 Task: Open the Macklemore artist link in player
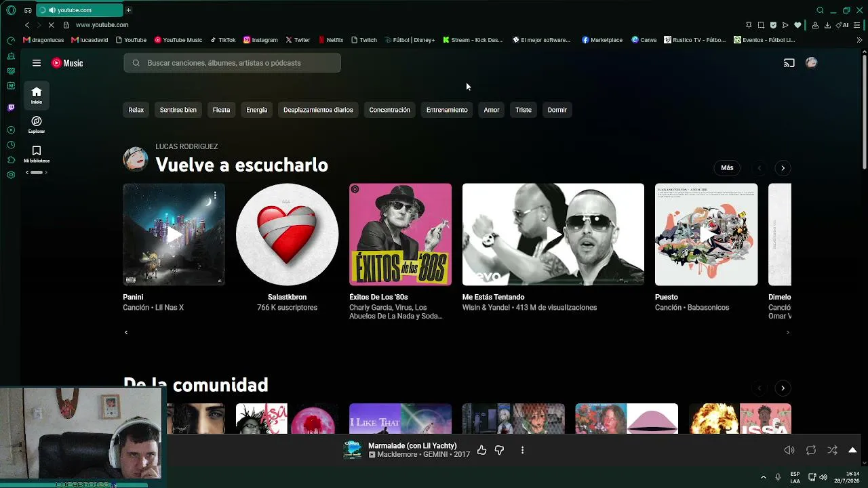(x=397, y=455)
